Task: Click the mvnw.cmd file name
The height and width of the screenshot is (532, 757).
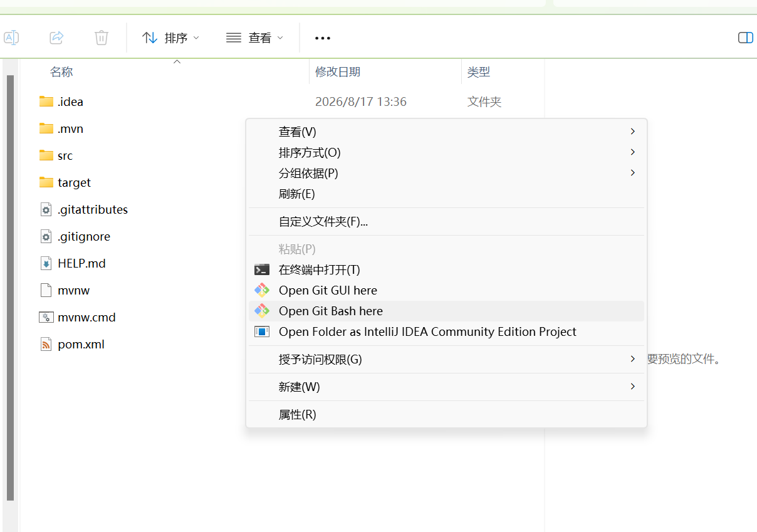Action: click(x=86, y=317)
